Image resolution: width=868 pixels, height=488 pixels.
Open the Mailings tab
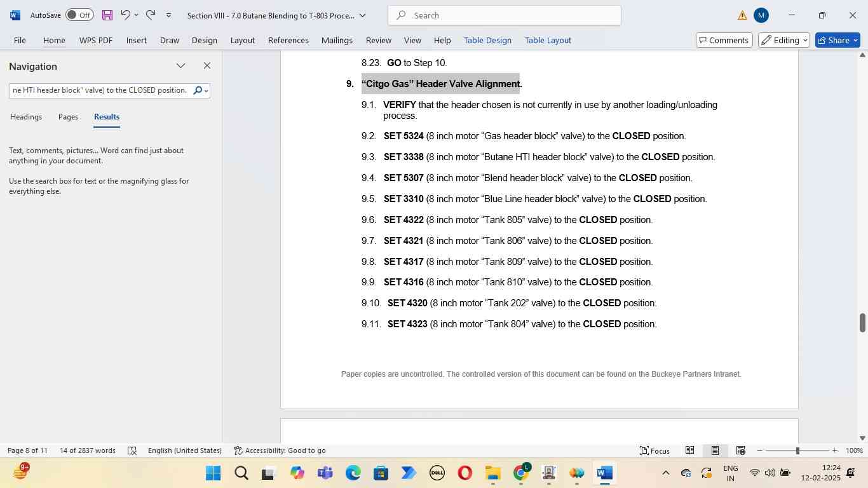coord(337,40)
